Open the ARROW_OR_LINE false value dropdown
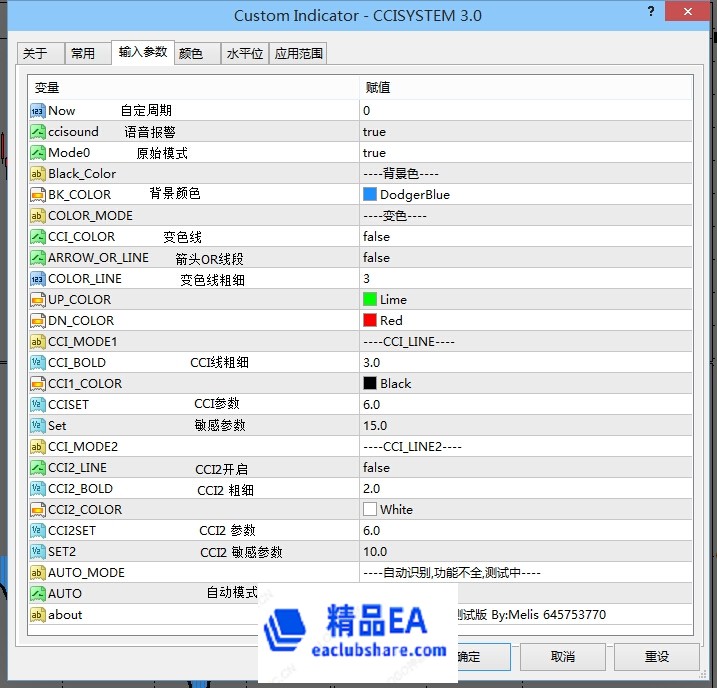Image resolution: width=717 pixels, height=688 pixels. click(376, 258)
